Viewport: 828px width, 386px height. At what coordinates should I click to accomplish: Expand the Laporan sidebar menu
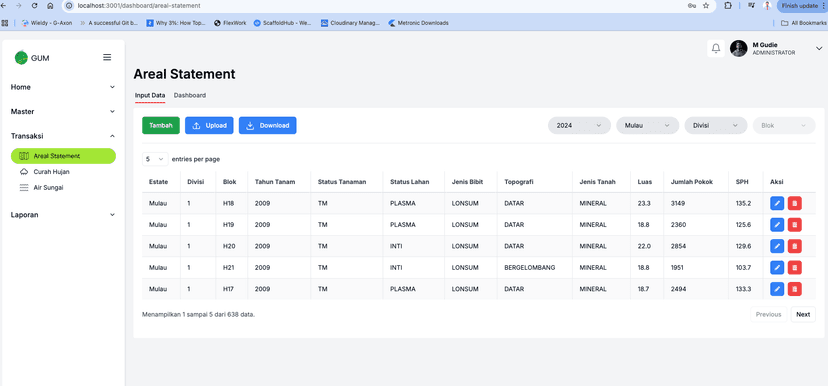63,215
